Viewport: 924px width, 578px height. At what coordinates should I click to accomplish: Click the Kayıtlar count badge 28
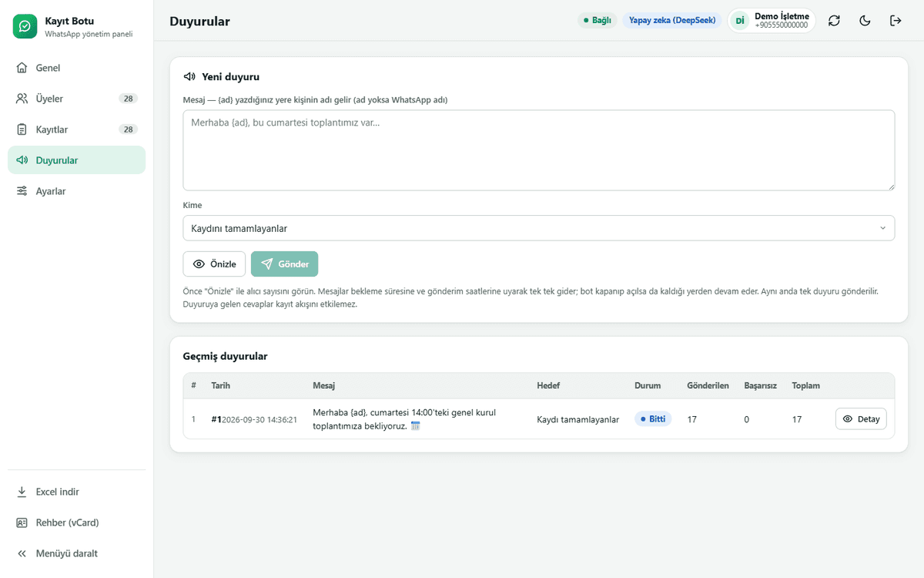pyautogui.click(x=128, y=129)
